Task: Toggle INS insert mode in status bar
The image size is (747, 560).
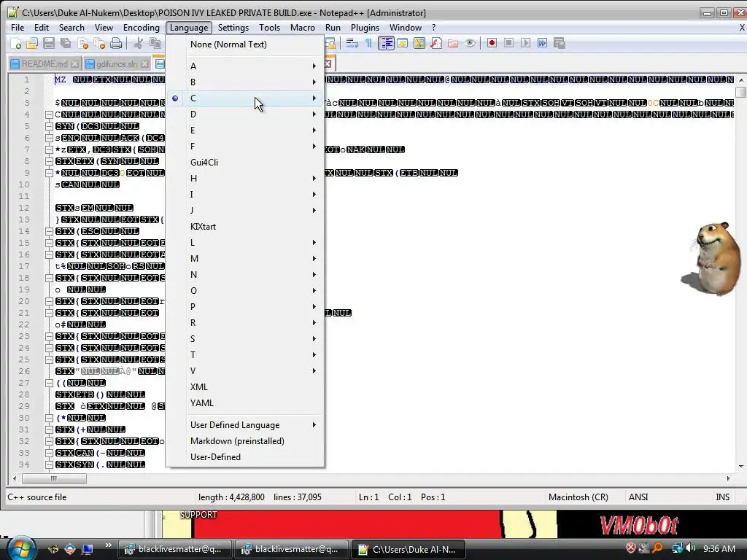Action: pos(722,497)
